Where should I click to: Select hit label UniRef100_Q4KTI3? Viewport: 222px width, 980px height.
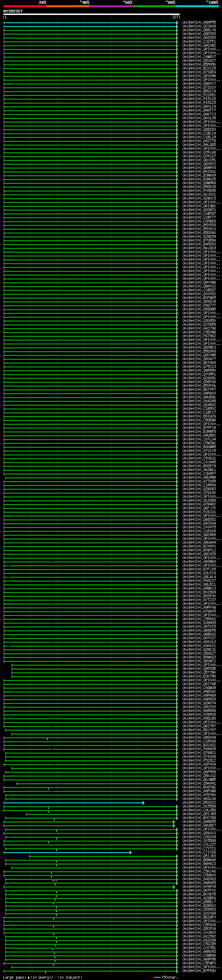click(x=199, y=114)
